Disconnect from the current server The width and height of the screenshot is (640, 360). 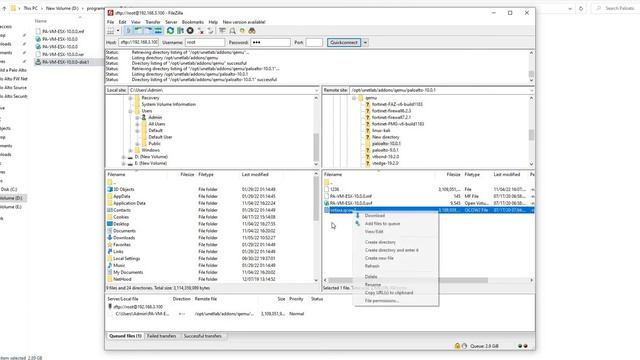pyautogui.click(x=200, y=31)
